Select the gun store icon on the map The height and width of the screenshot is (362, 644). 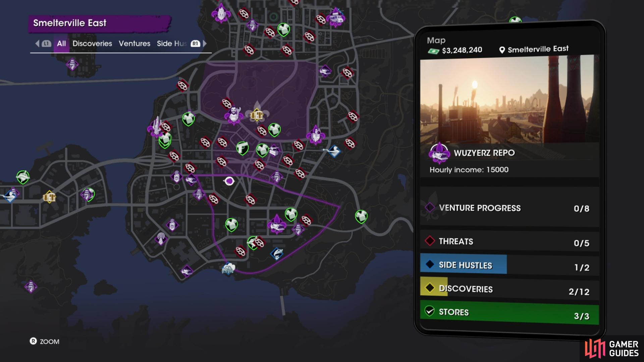point(243,148)
